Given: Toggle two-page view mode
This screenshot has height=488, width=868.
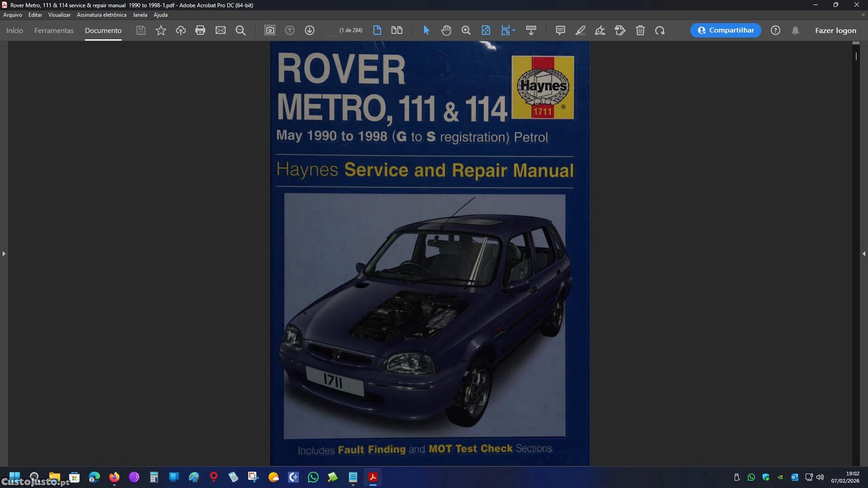Looking at the screenshot, I should 397,30.
